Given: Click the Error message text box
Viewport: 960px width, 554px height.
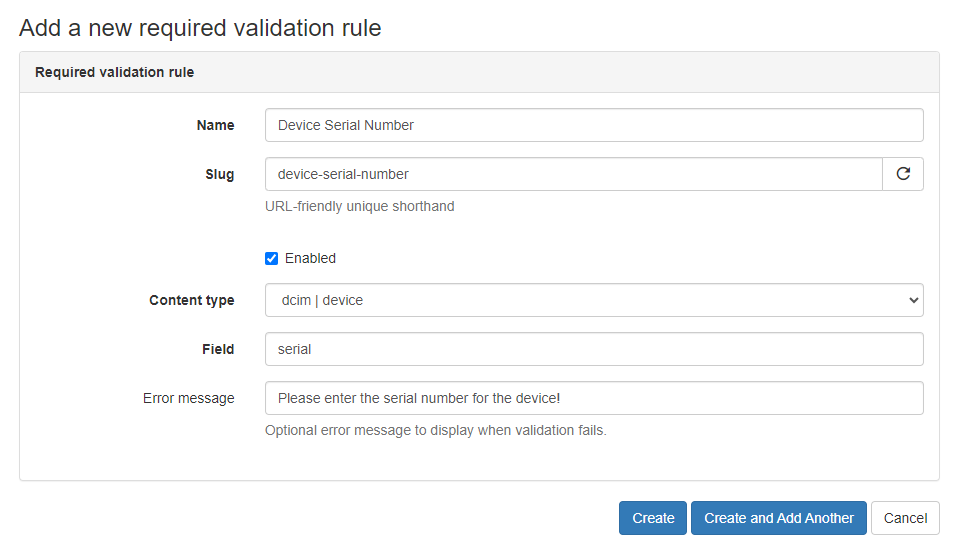Looking at the screenshot, I should 593,398.
